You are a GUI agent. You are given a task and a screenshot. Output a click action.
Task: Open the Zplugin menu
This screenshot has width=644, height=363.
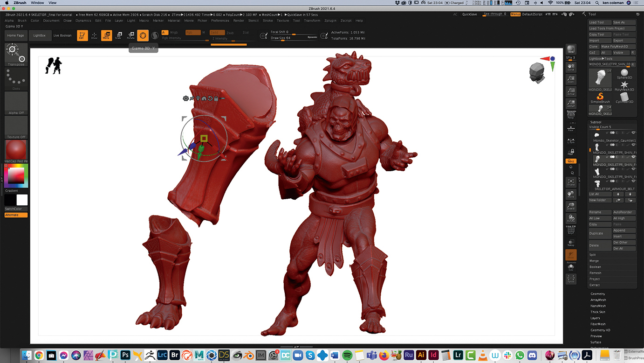pos(330,21)
